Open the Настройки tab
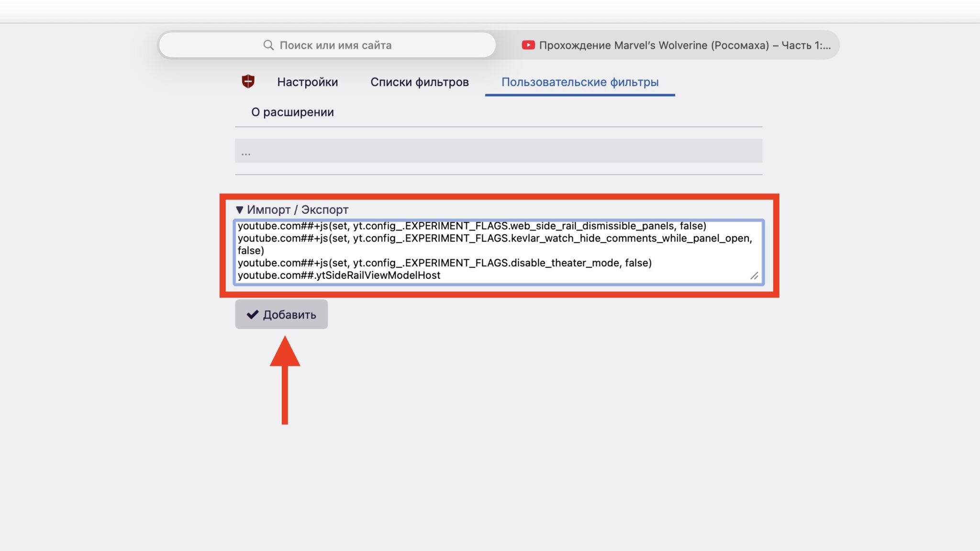980x551 pixels. pos(307,82)
